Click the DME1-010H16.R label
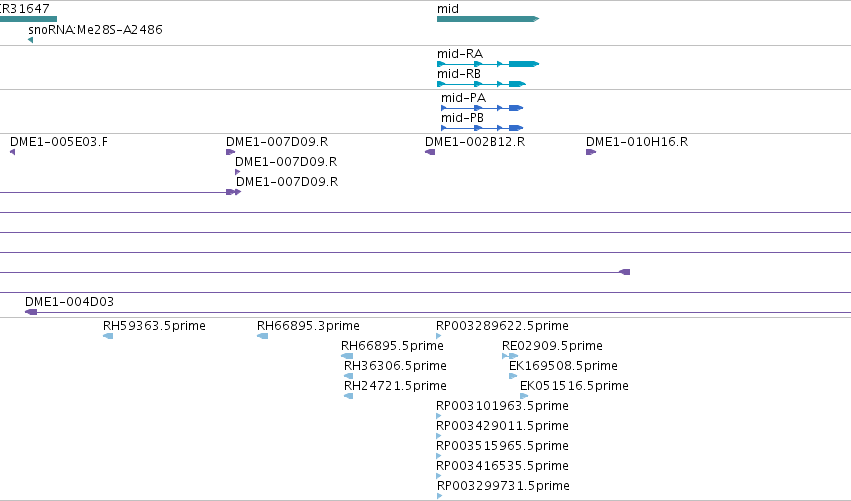This screenshot has height=501, width=851. tap(637, 142)
